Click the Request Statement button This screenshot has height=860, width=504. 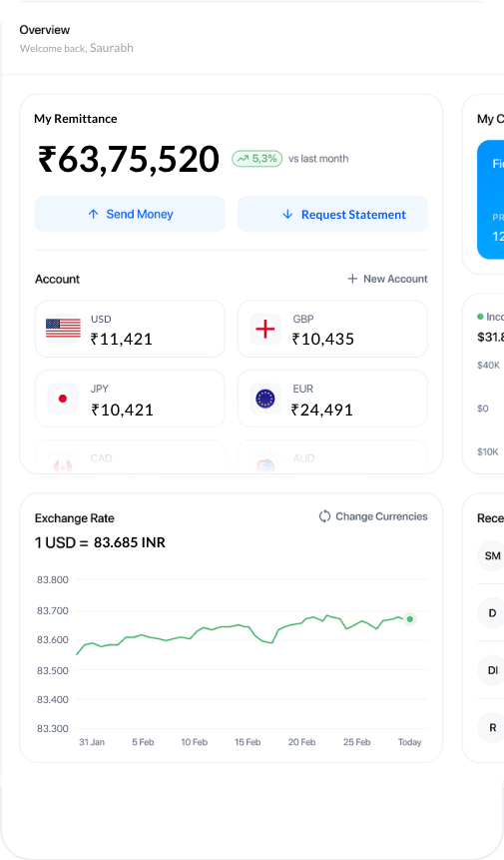point(332,214)
